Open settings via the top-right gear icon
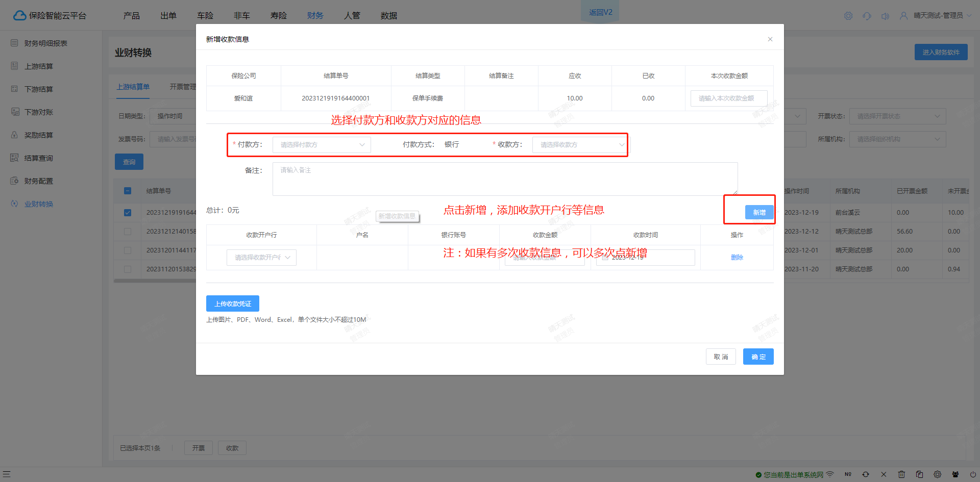980x482 pixels. click(848, 16)
